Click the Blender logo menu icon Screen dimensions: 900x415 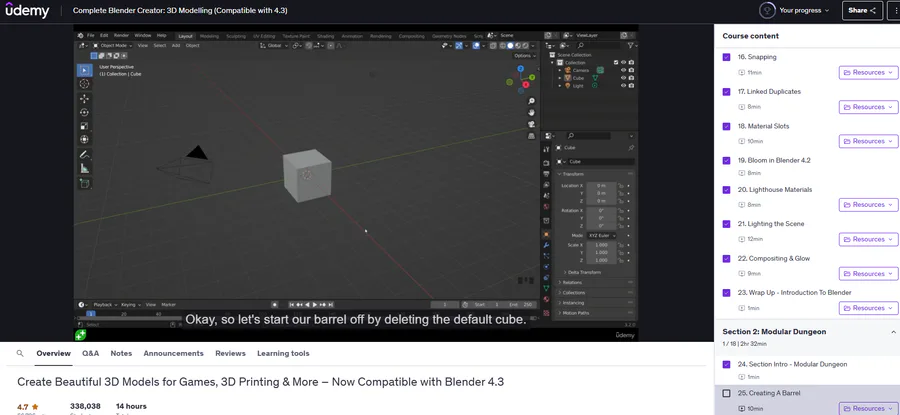click(80, 36)
